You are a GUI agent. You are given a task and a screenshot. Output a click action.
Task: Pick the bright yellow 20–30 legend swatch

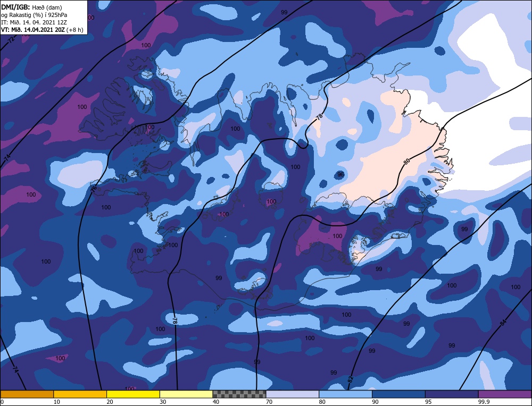point(133,394)
